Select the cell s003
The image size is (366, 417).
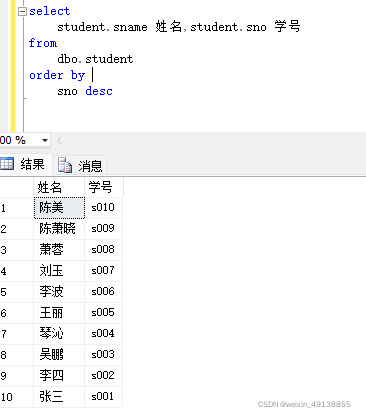pyautogui.click(x=103, y=355)
